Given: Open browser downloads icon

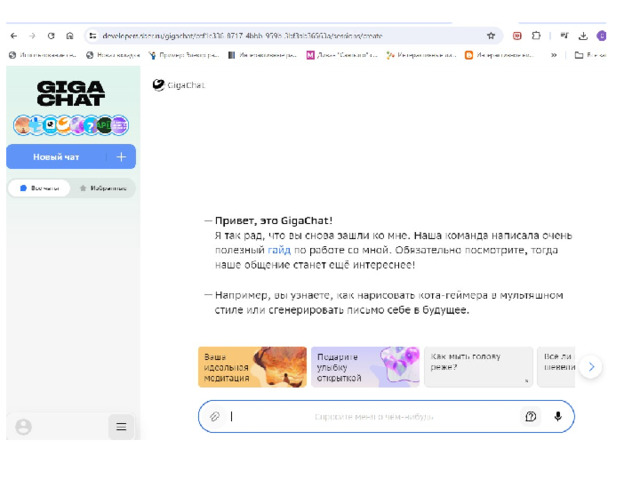Looking at the screenshot, I should [x=583, y=36].
